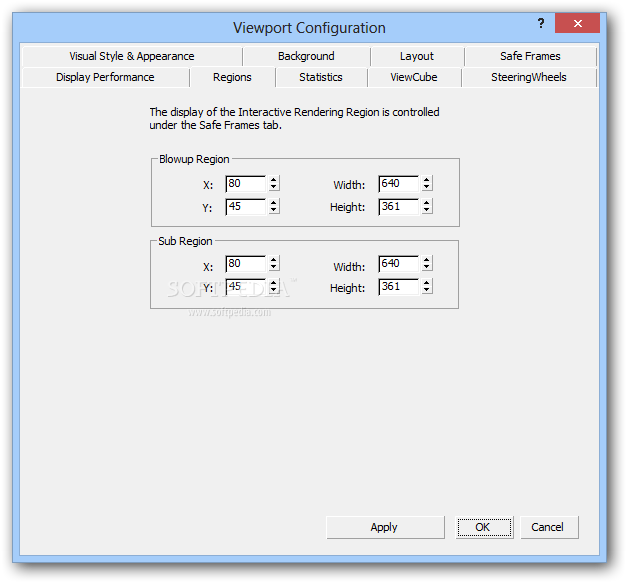Click Sub Region Y value field
This screenshot has height=583, width=627.
[x=246, y=287]
